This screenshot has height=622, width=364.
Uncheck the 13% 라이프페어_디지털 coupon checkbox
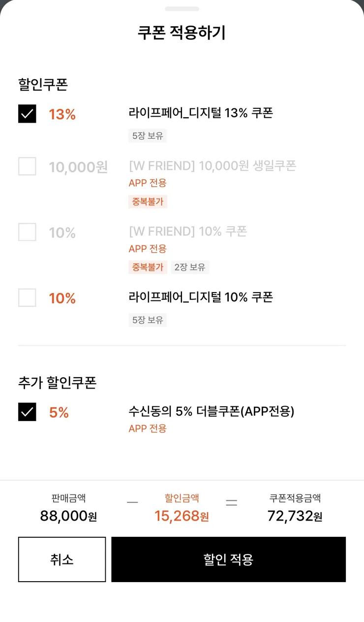point(27,114)
